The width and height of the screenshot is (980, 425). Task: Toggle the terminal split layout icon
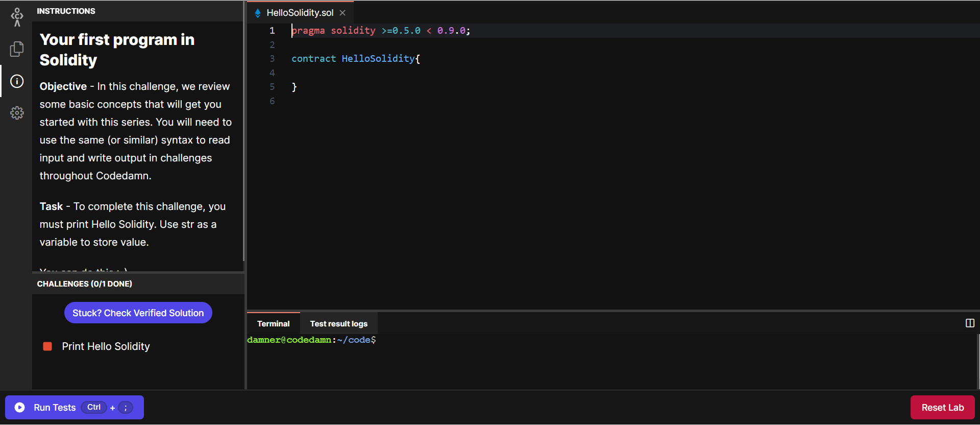970,323
